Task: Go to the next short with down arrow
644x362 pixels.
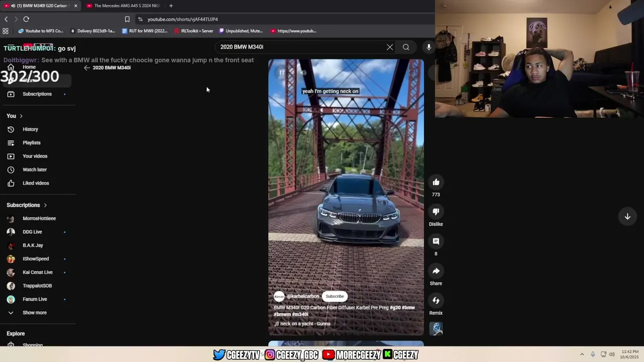Action: coord(627,217)
